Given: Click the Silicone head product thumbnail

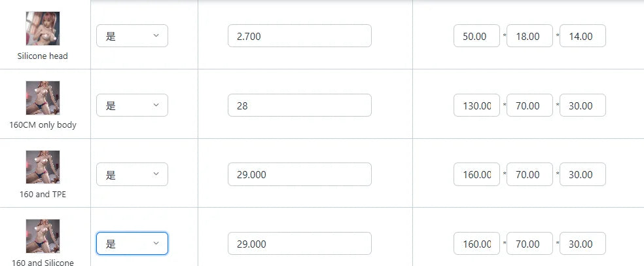Looking at the screenshot, I should click(43, 29).
